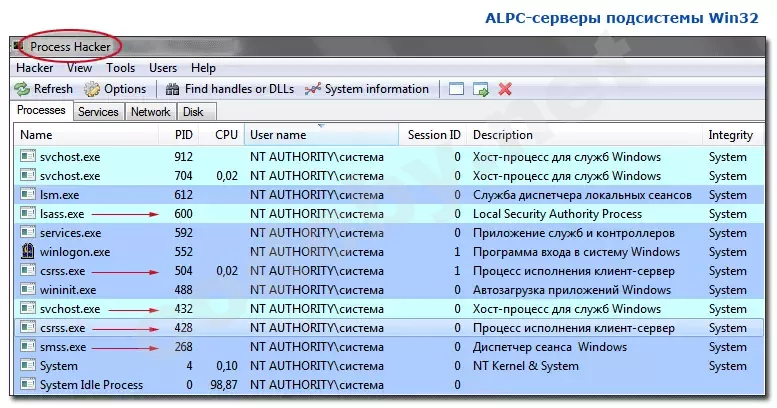Click the find window and thread icon
The height and width of the screenshot is (408, 777).
[x=481, y=89]
